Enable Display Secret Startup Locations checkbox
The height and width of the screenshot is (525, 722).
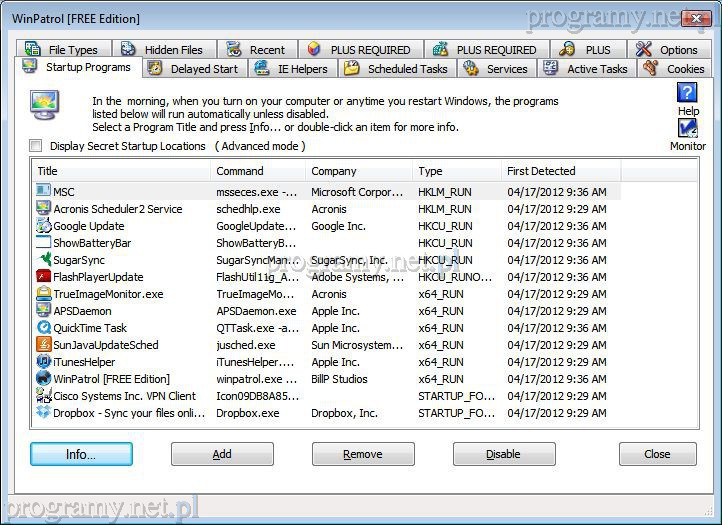pos(37,146)
